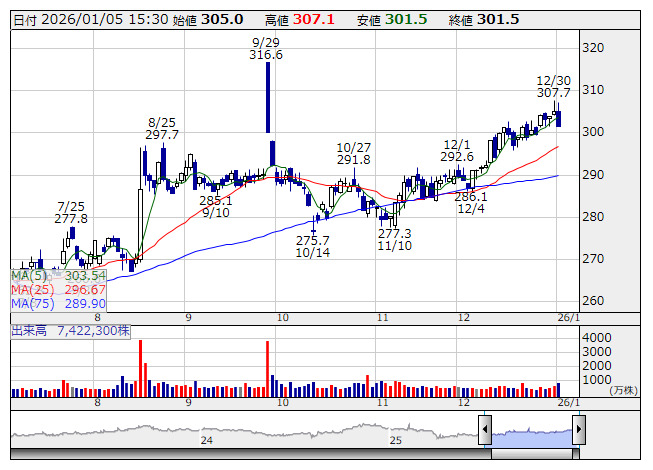Click the MA(5) 303.54 legend entry
653x470 pixels.
tap(58, 276)
